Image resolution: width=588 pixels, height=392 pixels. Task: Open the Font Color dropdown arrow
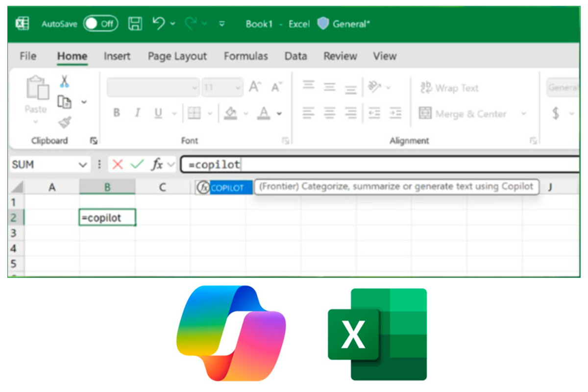[x=279, y=114]
